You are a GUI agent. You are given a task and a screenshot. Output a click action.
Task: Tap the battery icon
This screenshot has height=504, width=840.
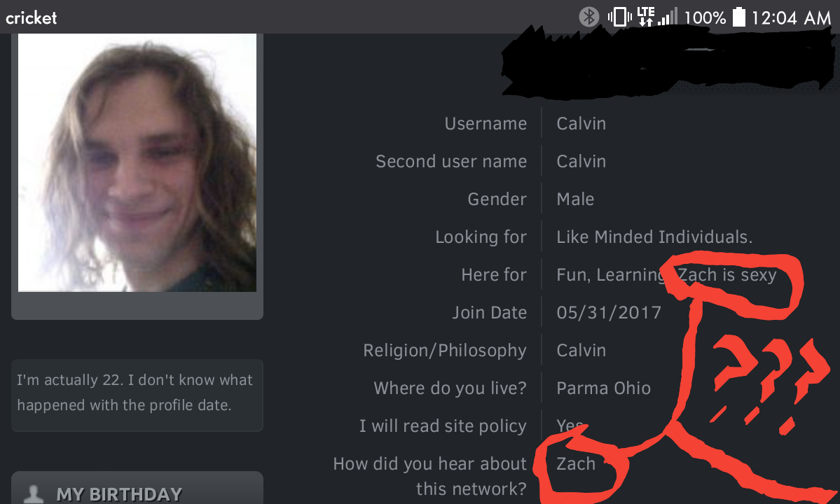click(x=738, y=17)
